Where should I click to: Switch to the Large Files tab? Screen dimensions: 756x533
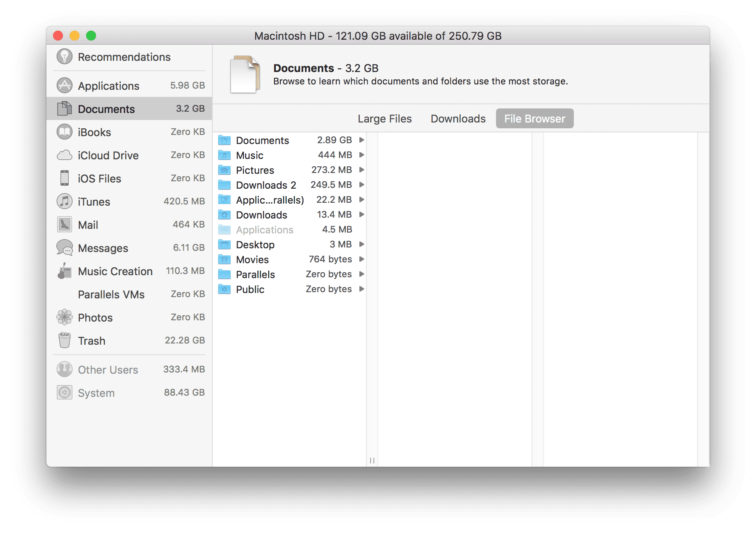384,118
